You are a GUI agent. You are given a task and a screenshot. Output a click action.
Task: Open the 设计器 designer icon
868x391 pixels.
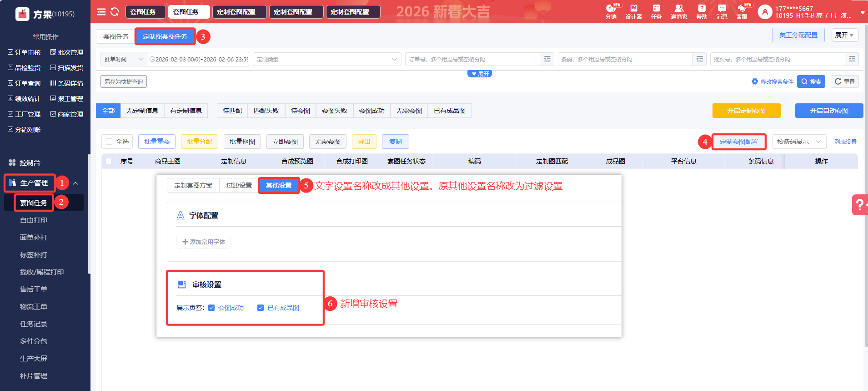click(x=633, y=12)
